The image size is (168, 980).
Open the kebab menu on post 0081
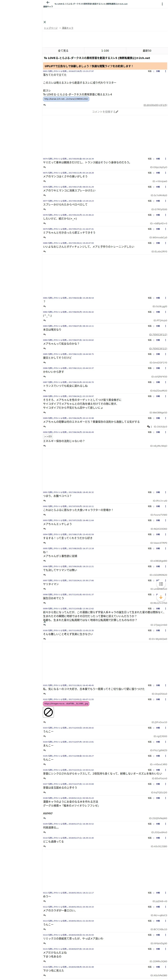pos(165,298)
